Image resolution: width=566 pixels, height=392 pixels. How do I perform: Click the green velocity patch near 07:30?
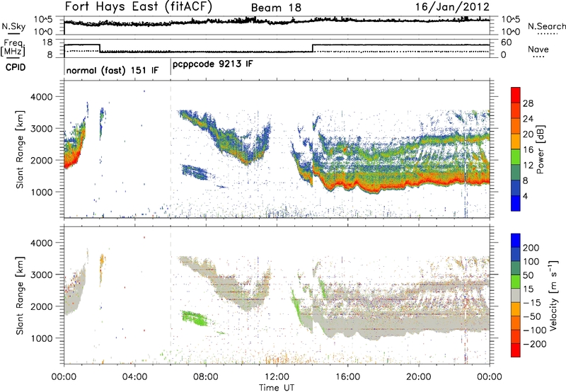click(x=195, y=318)
